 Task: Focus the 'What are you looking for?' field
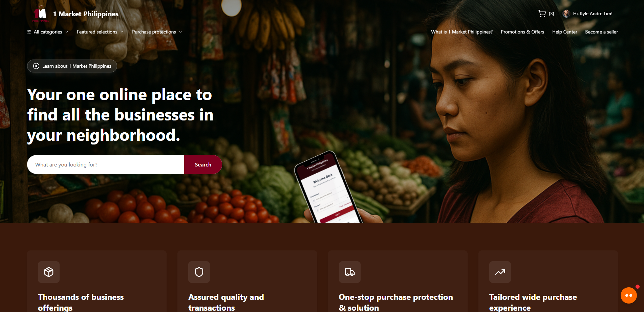(x=106, y=164)
